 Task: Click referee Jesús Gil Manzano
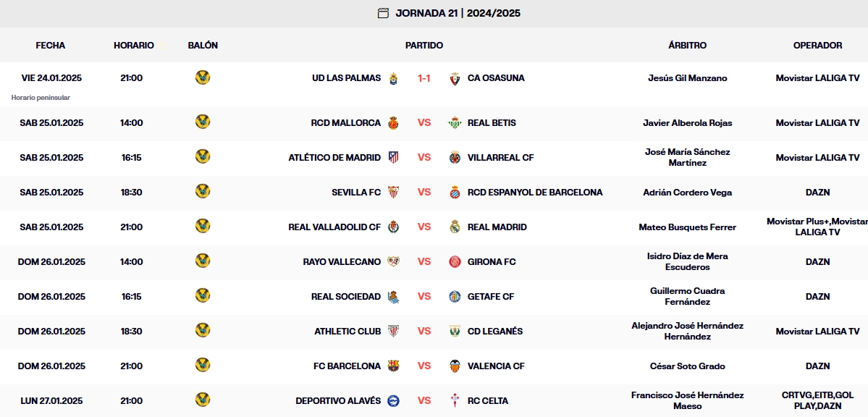pos(687,78)
